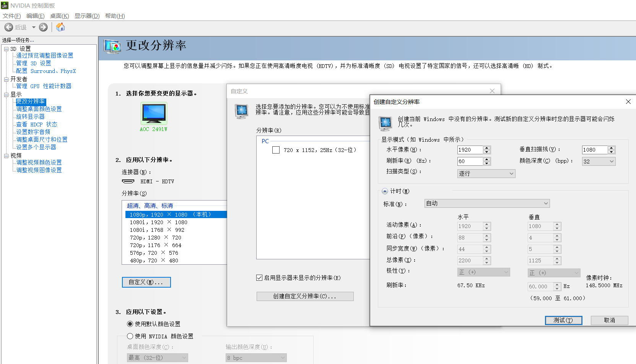
Task: Click the Forward arrow icon in toolbar
Action: pos(43,27)
